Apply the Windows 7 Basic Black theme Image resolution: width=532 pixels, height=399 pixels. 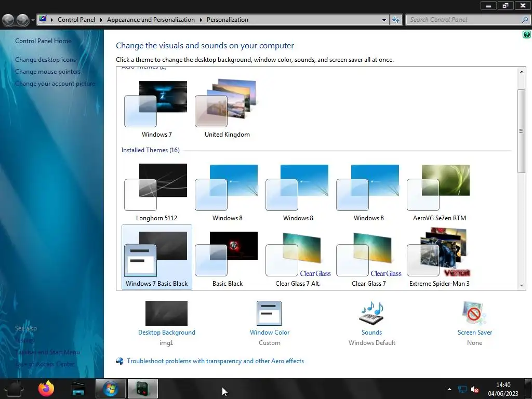(156, 257)
